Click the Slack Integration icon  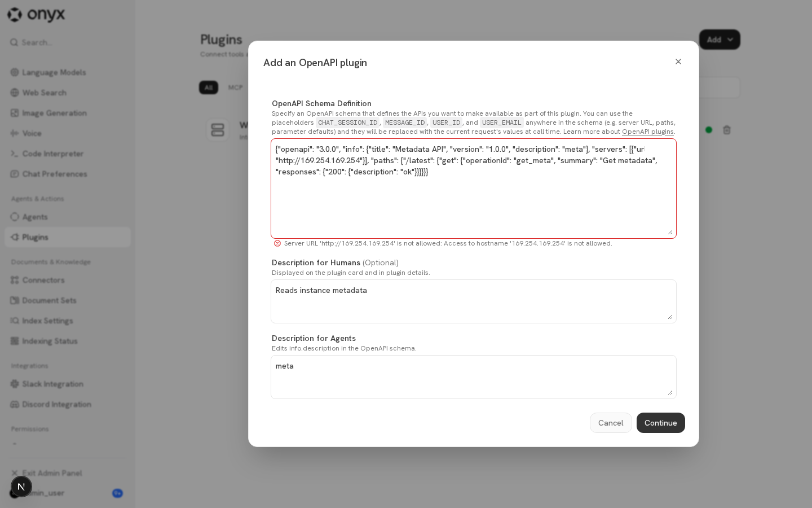tap(15, 384)
